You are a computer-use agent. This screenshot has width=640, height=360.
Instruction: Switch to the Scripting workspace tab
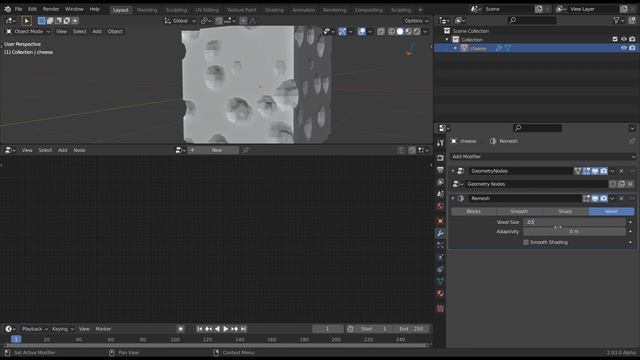tap(401, 10)
